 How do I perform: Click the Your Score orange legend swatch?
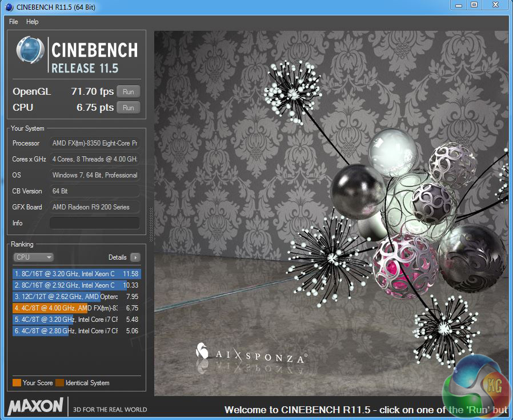[17, 383]
